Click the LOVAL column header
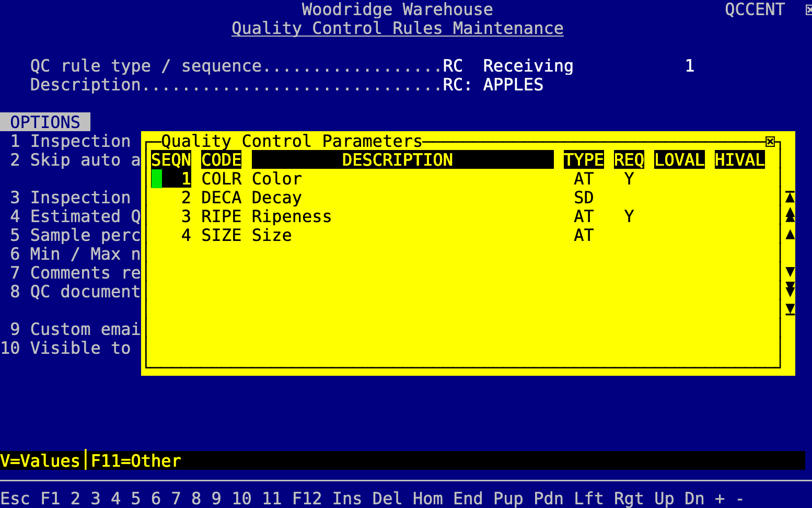Viewport: 812px width, 508px height. (679, 160)
